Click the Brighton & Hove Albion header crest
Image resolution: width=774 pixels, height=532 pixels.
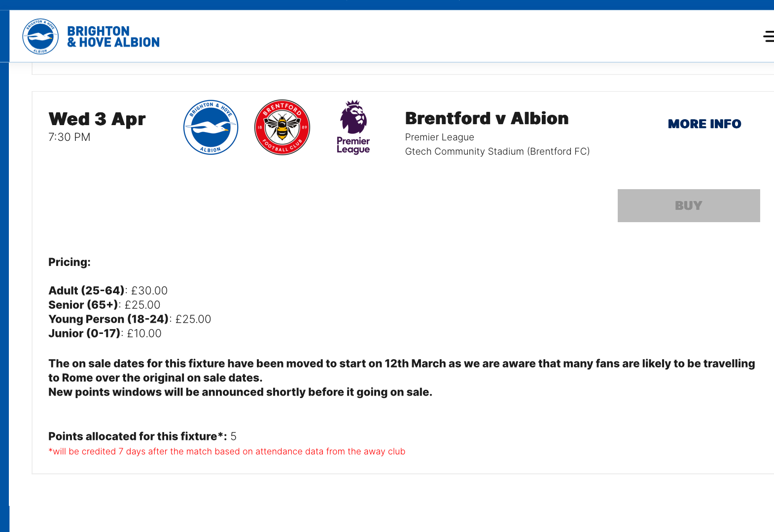coord(40,36)
